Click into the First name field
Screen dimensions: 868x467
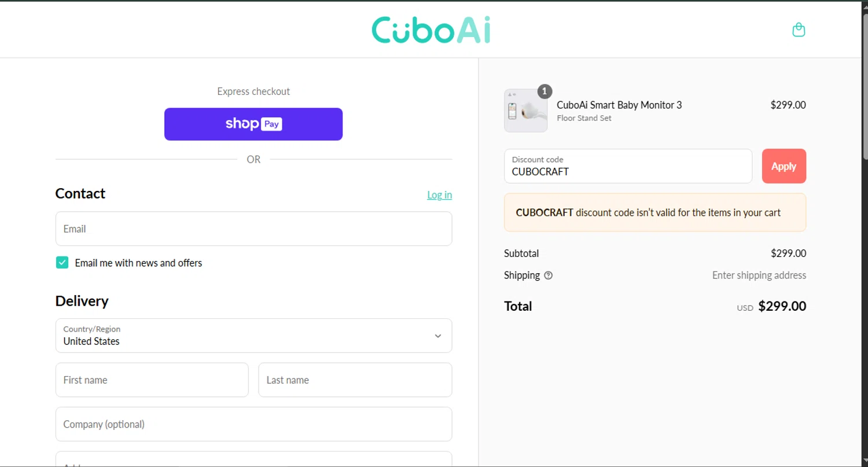[152, 380]
